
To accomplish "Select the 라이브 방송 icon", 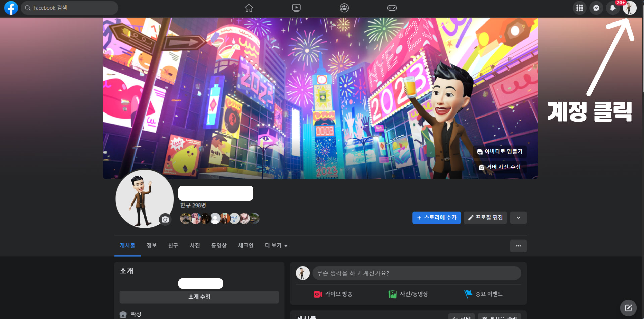I will point(317,293).
